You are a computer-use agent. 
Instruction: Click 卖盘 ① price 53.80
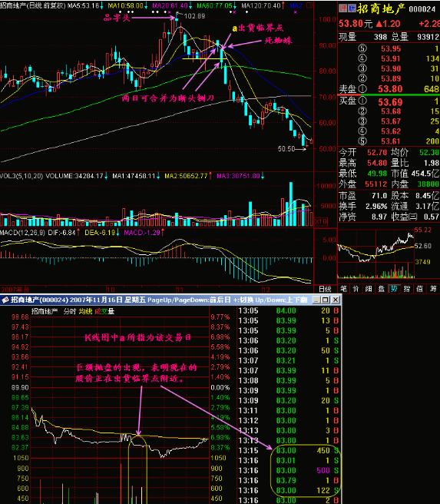pos(390,89)
